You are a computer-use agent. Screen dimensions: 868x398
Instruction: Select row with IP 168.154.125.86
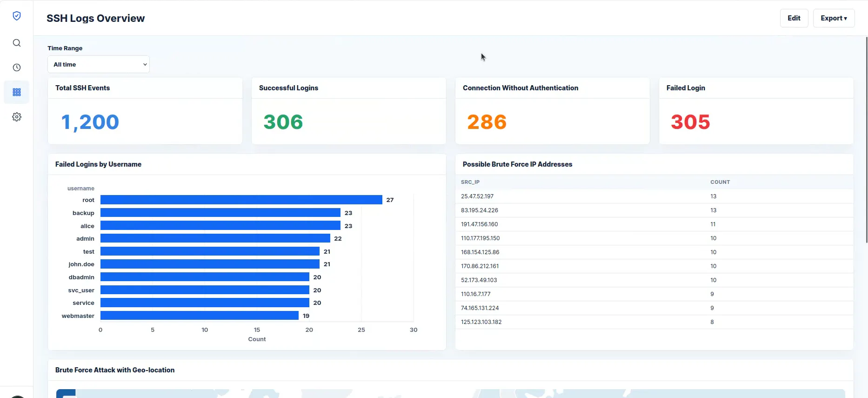(x=654, y=252)
